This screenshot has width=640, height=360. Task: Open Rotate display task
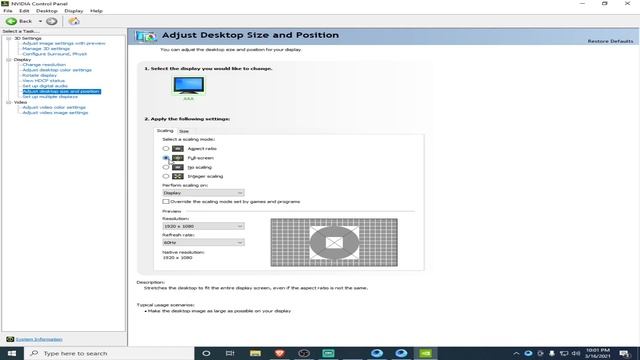click(x=39, y=75)
